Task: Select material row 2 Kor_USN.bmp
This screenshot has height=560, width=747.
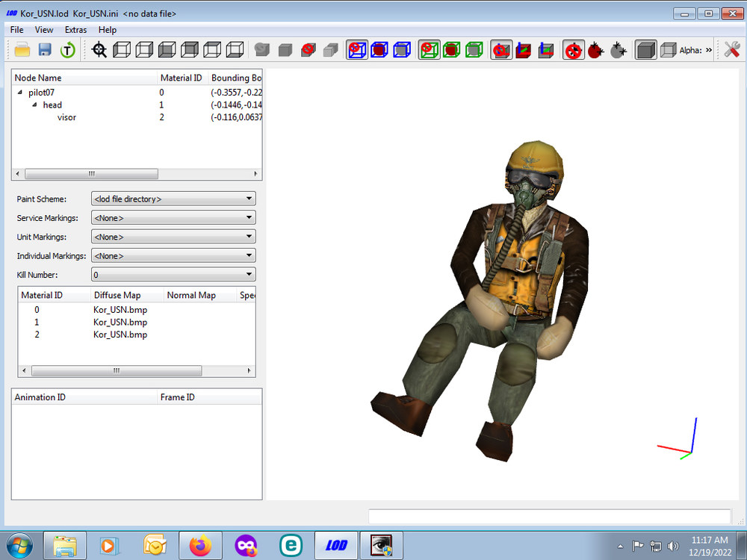Action: pyautogui.click(x=137, y=335)
